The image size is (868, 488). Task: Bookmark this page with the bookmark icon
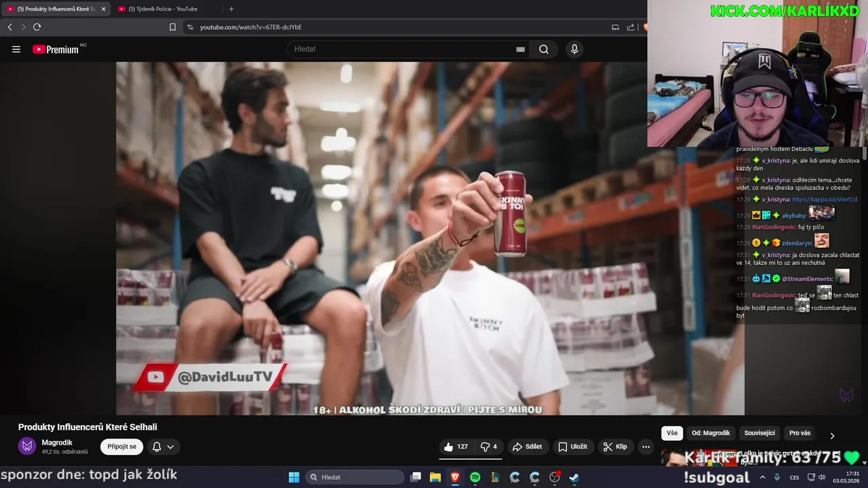pyautogui.click(x=172, y=27)
